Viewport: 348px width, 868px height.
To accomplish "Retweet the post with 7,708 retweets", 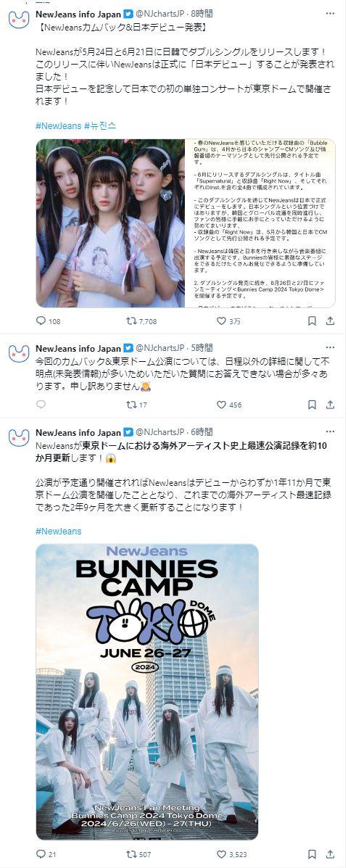I will point(132,321).
